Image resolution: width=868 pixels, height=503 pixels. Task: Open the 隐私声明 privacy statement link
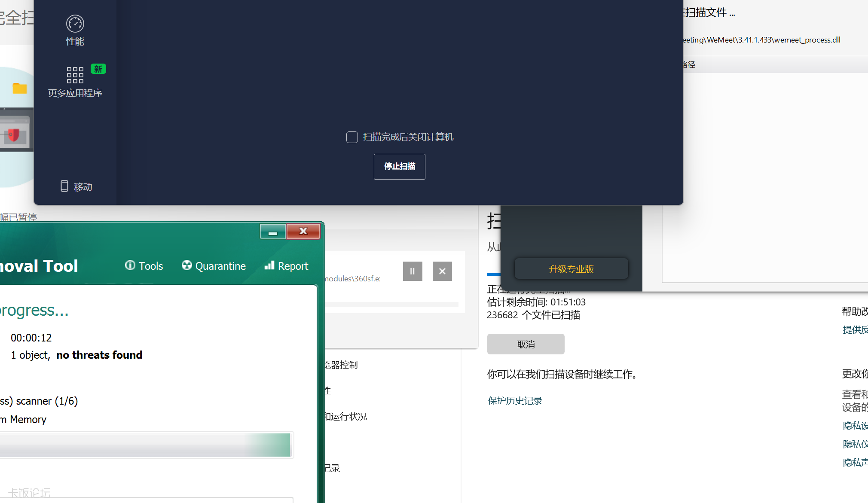[x=855, y=462]
